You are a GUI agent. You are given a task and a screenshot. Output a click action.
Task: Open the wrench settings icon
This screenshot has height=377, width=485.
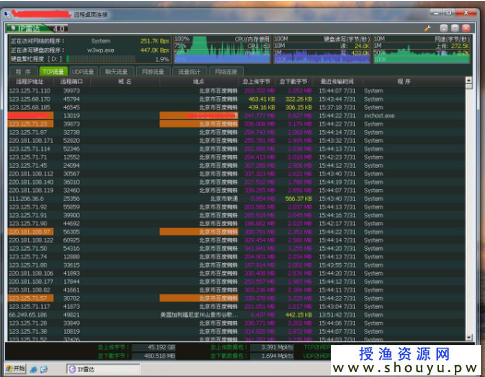[428, 28]
